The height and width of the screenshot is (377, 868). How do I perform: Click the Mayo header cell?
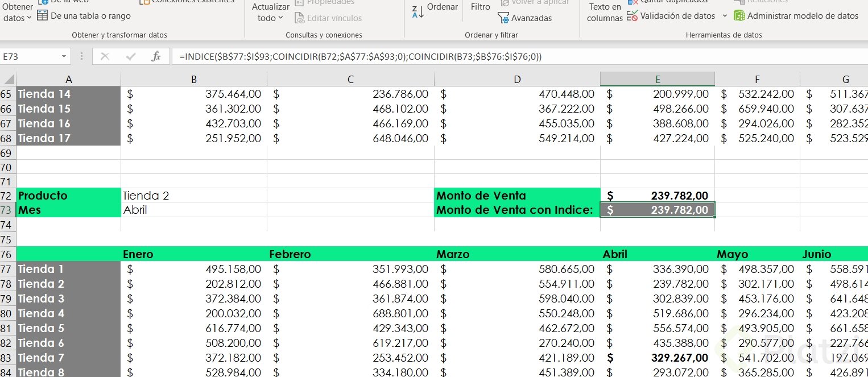(757, 254)
